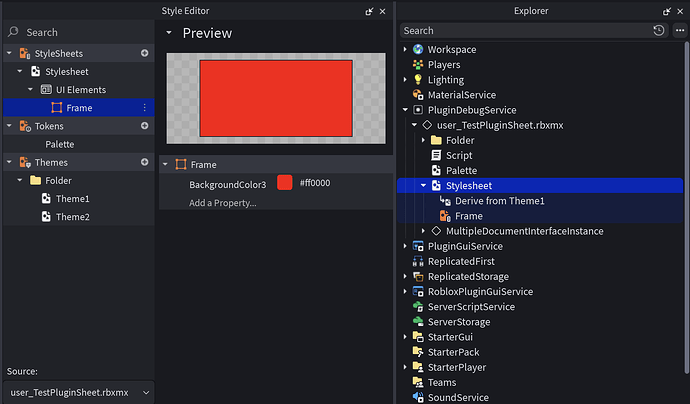
Task: Open the three-dot menu on Frame row
Action: pyautogui.click(x=144, y=108)
